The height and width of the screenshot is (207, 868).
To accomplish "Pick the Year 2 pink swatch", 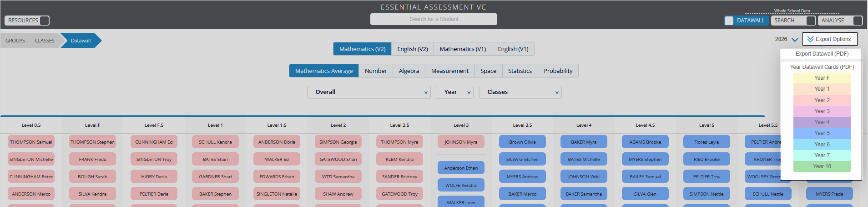I will tap(822, 100).
